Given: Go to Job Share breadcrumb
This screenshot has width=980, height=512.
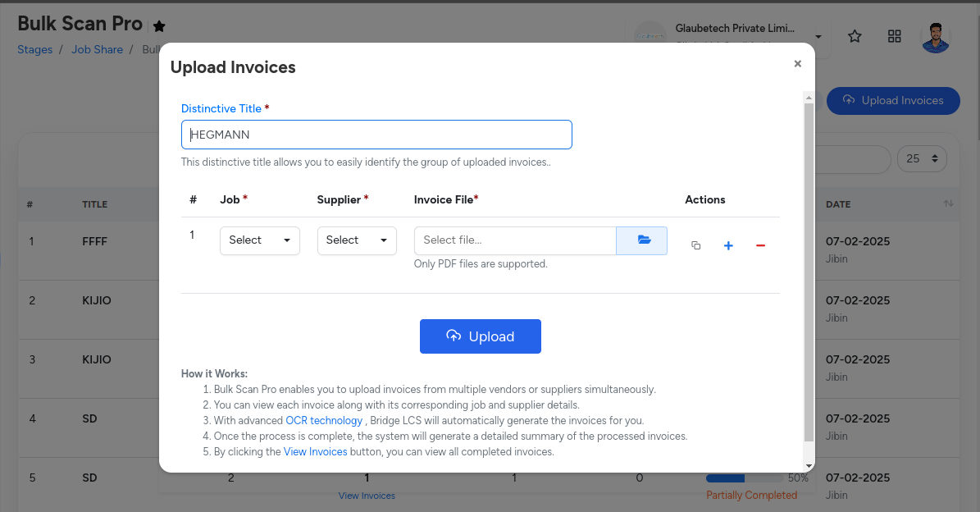Looking at the screenshot, I should coord(97,50).
